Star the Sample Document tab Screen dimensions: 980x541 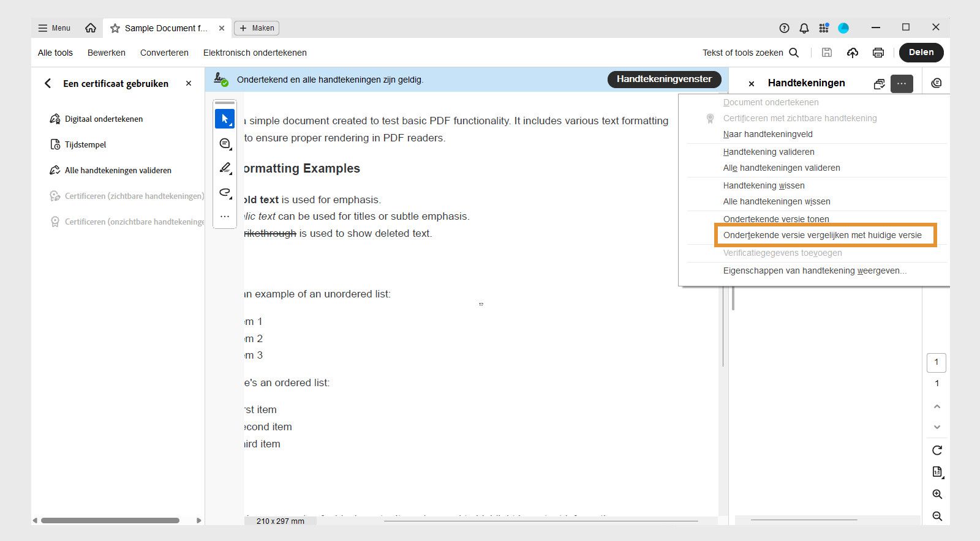coord(115,28)
